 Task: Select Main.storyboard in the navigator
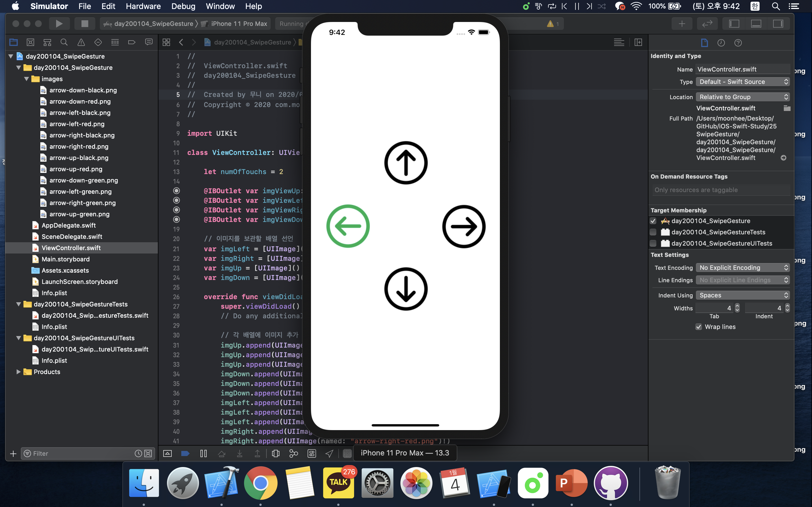[x=65, y=259]
